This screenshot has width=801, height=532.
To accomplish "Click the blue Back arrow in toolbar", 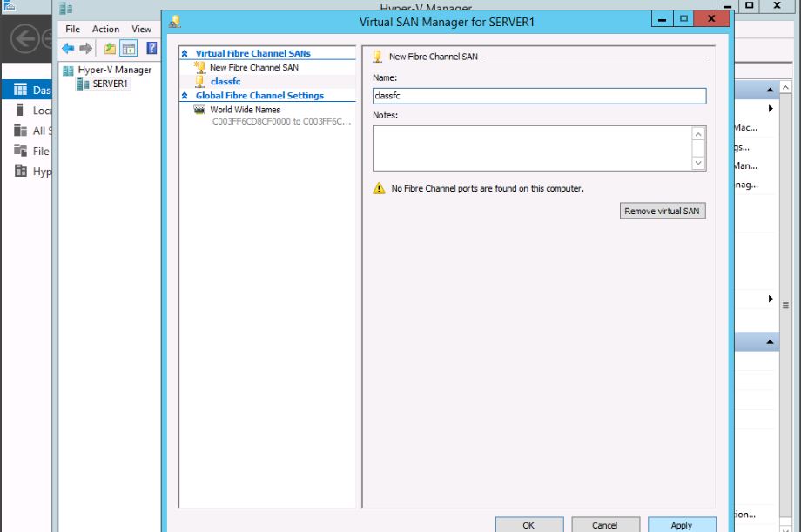I will tap(68, 49).
